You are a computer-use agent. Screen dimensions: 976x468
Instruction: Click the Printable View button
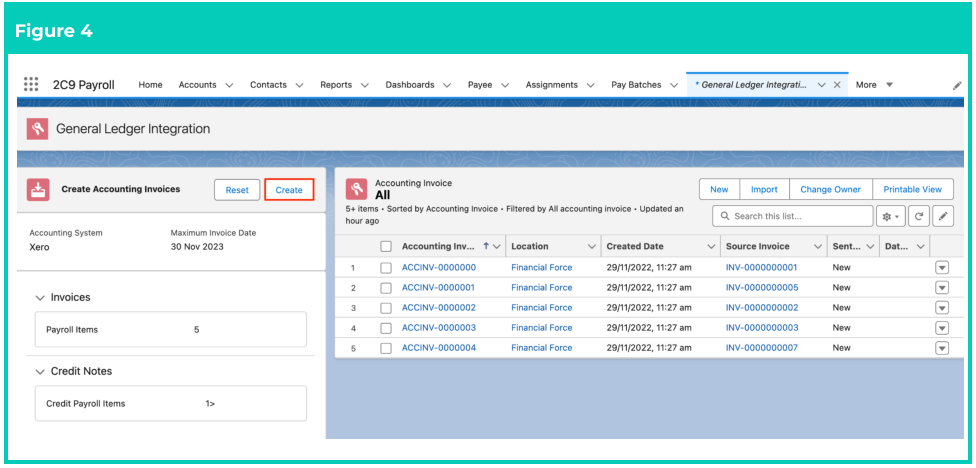pyautogui.click(x=913, y=189)
